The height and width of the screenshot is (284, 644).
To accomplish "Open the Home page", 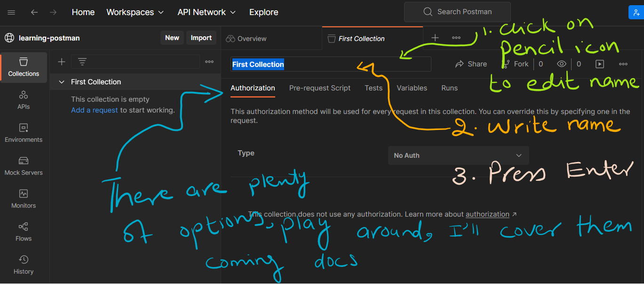I will tap(83, 12).
